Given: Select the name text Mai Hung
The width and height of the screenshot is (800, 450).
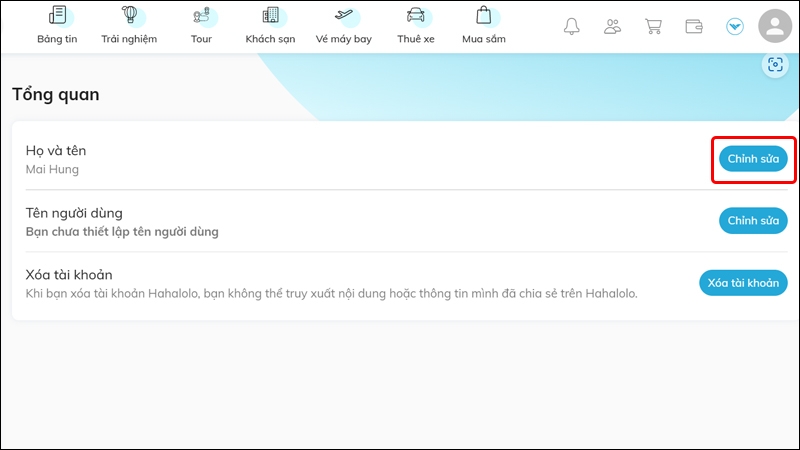Looking at the screenshot, I should click(52, 169).
